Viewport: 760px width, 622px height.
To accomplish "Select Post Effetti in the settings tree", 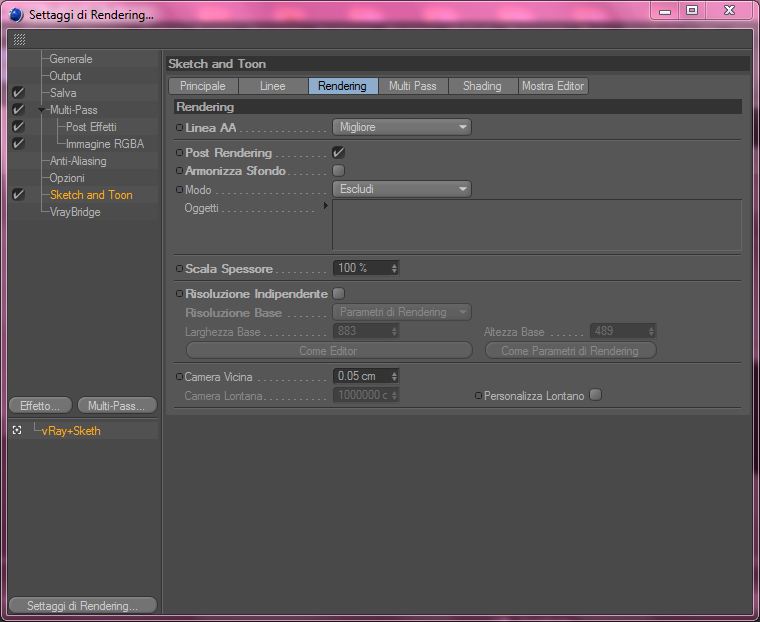I will point(92,127).
